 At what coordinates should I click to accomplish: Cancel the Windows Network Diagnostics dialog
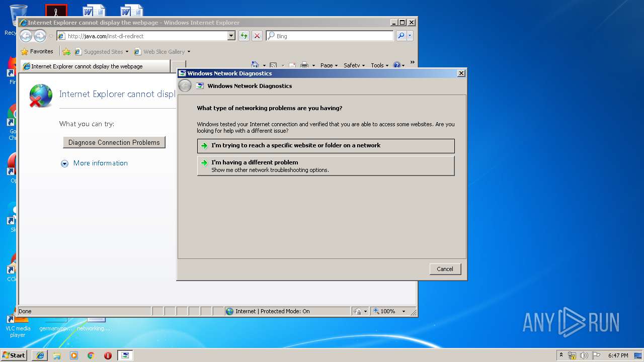tap(445, 269)
